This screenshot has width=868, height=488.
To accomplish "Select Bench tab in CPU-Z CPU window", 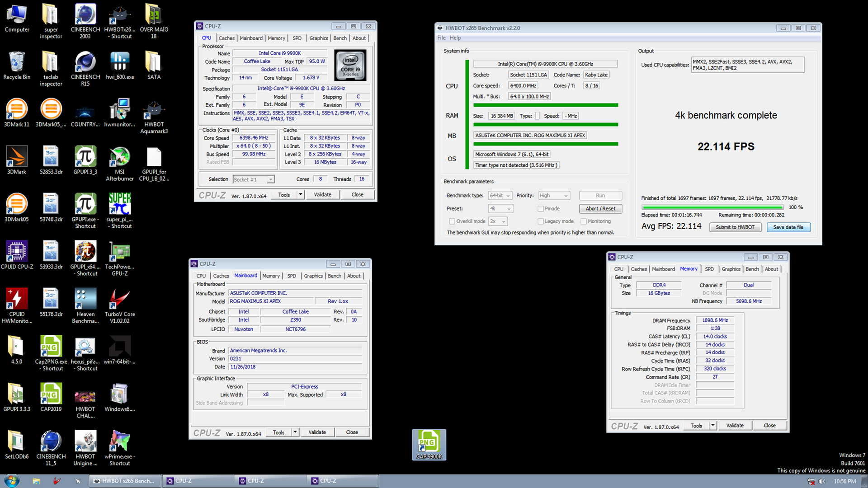I will 340,38.
